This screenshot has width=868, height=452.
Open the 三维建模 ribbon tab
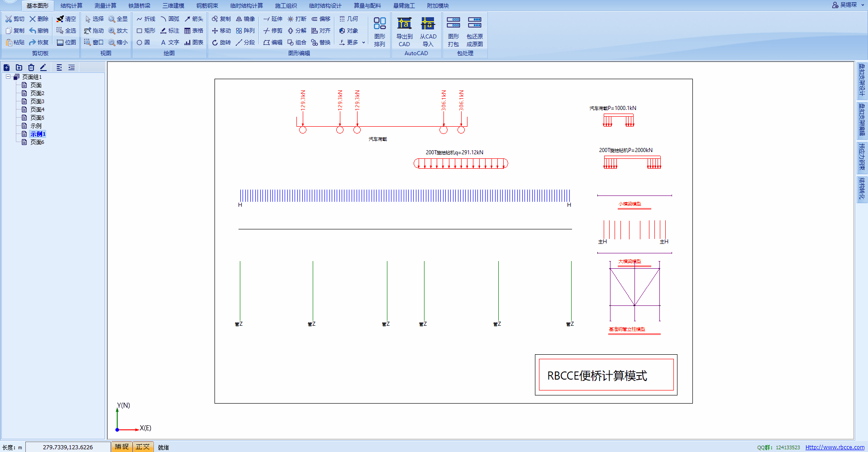point(173,5)
